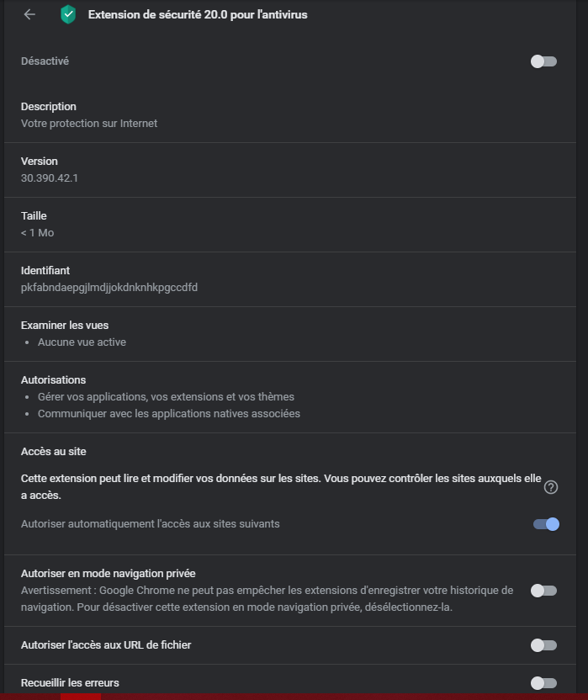This screenshot has width=588, height=700.
Task: Click the 'Accès au site' heading
Action: click(54, 451)
